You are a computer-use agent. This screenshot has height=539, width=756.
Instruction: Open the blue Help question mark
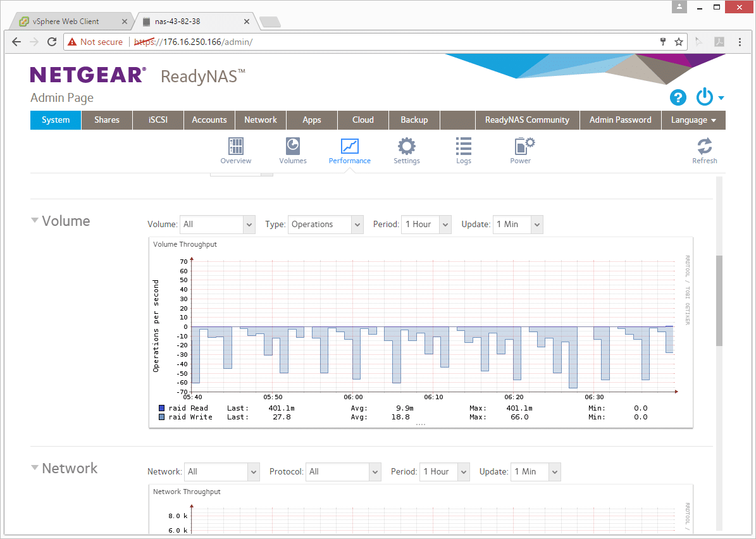coord(678,97)
